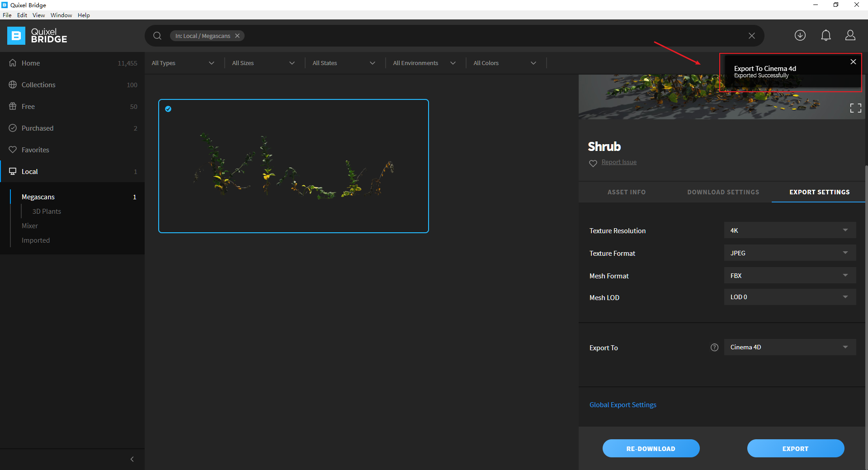
Task: Open the notifications bell
Action: [826, 35]
